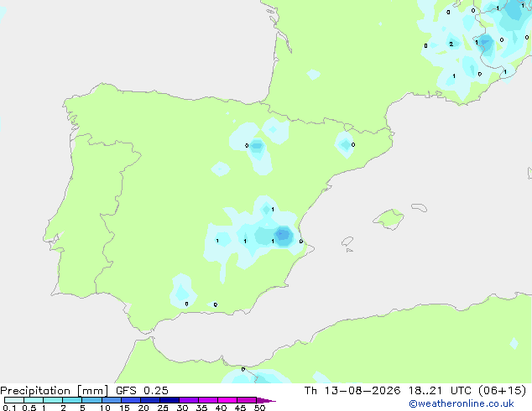Screen dimensions: 532x411
Task: Pick the 40–45 mm magenta legend swatch
Action: click(x=227, y=400)
